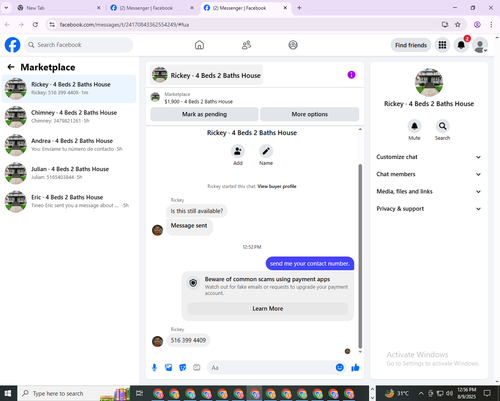The height and width of the screenshot is (401, 500).
Task: Go back in the browser
Action: point(7,25)
